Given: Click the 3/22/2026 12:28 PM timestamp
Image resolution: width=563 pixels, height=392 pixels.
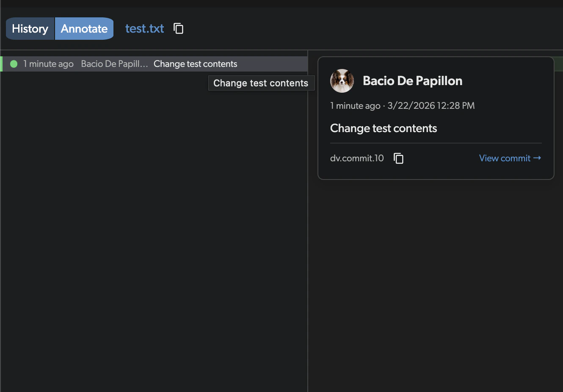Looking at the screenshot, I should click(431, 105).
